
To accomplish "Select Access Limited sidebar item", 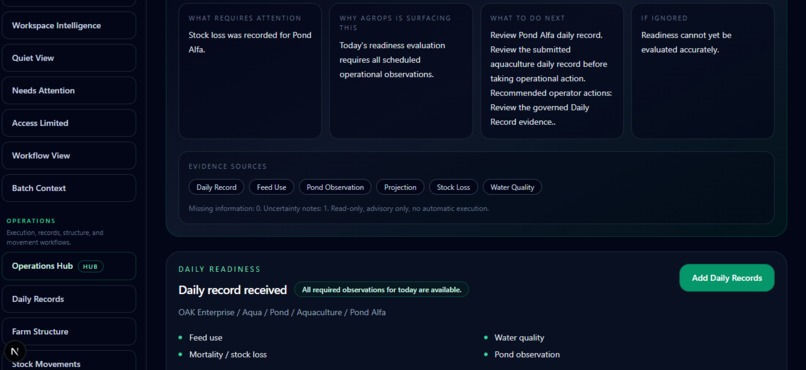I will [x=69, y=123].
